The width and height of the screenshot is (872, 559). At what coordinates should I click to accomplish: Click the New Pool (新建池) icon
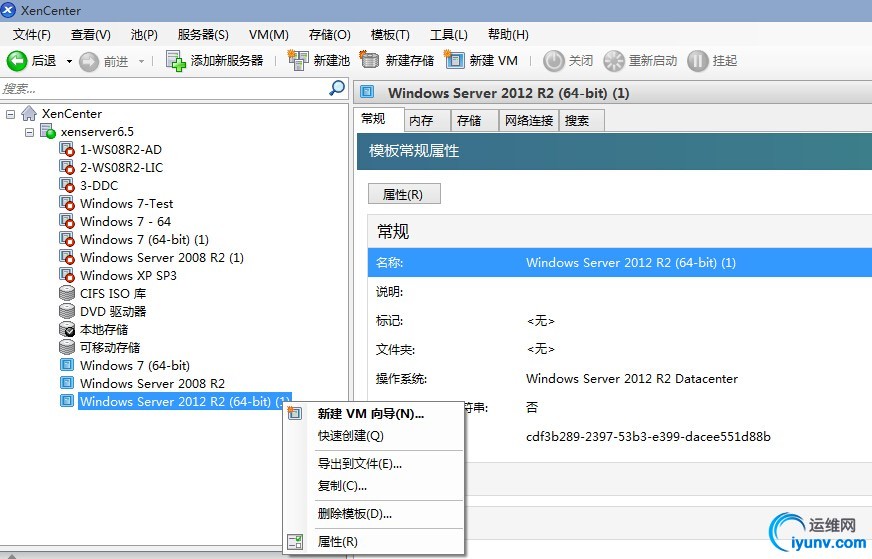[x=298, y=60]
